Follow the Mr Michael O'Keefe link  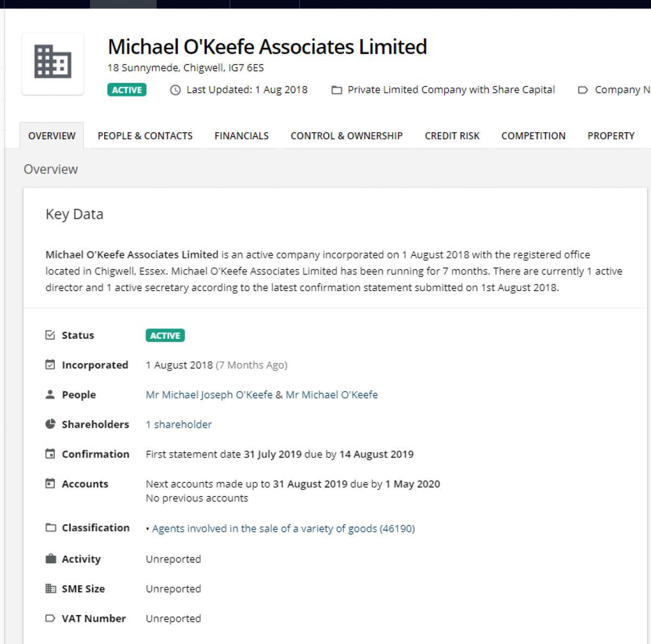pyautogui.click(x=331, y=395)
